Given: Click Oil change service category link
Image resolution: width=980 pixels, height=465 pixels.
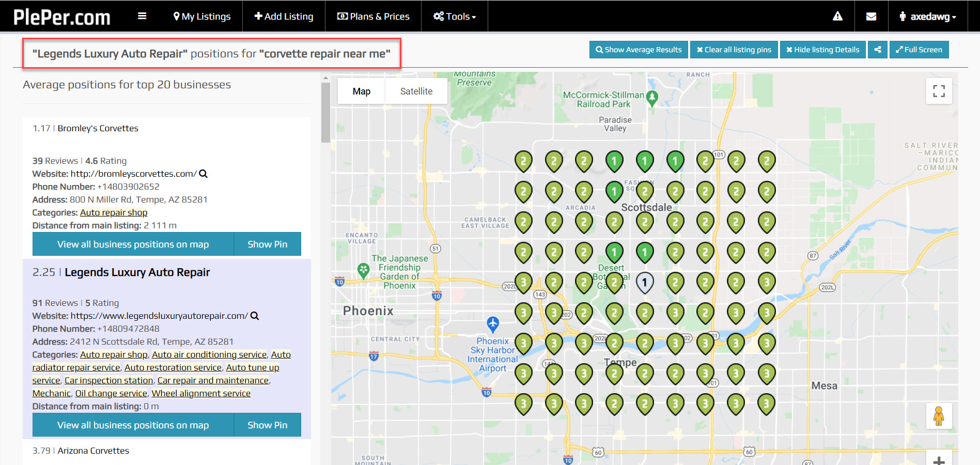Looking at the screenshot, I should (x=111, y=393).
